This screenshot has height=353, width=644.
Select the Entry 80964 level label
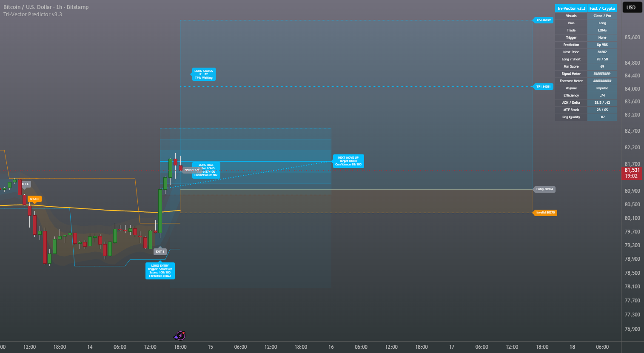click(544, 189)
